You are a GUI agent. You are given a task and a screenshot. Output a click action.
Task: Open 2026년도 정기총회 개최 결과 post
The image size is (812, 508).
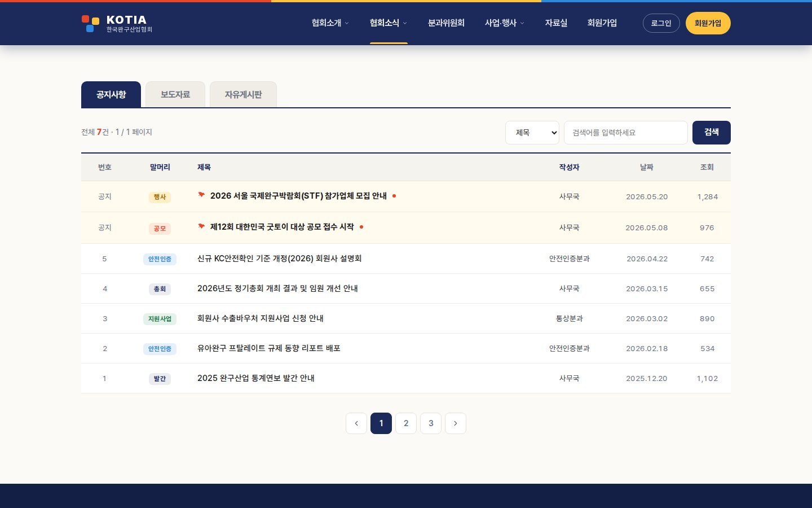[x=277, y=288]
